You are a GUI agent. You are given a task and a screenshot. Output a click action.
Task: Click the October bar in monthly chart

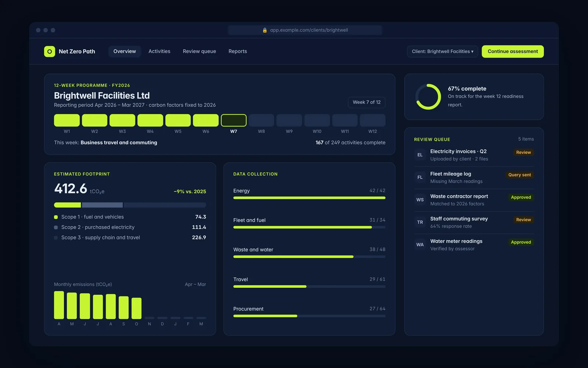(136, 308)
